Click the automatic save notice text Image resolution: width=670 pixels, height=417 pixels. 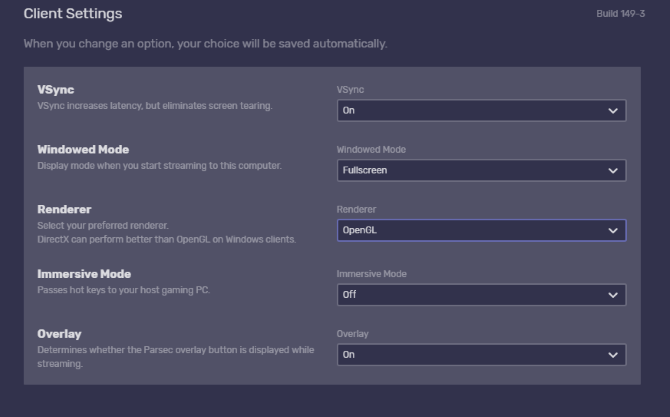coord(205,45)
